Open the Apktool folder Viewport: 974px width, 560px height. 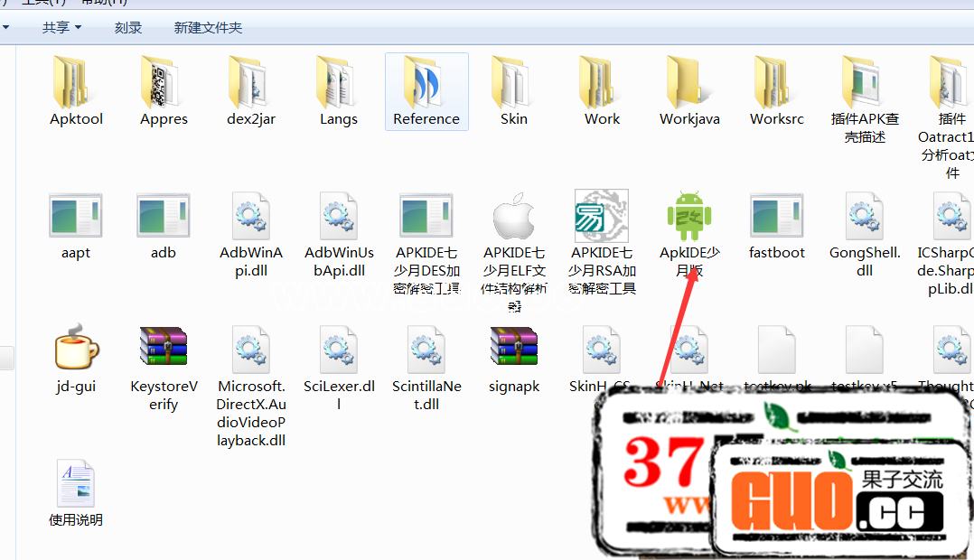click(x=76, y=83)
